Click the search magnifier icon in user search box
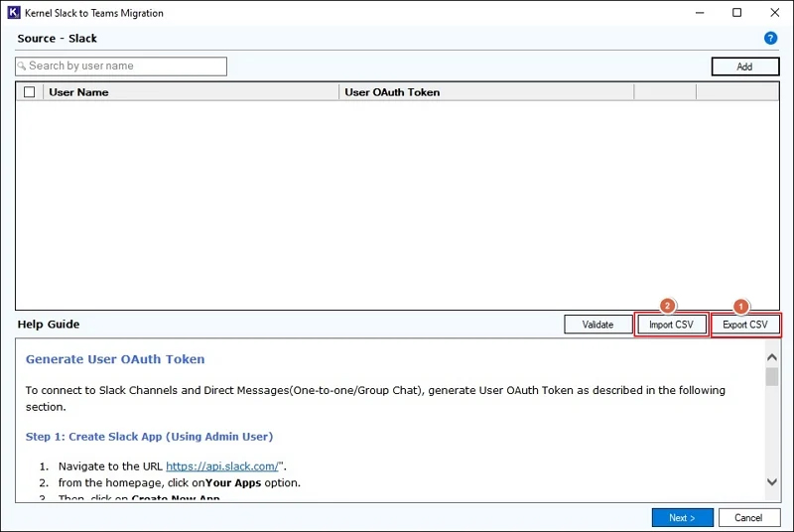Image resolution: width=794 pixels, height=532 pixels. click(22, 66)
